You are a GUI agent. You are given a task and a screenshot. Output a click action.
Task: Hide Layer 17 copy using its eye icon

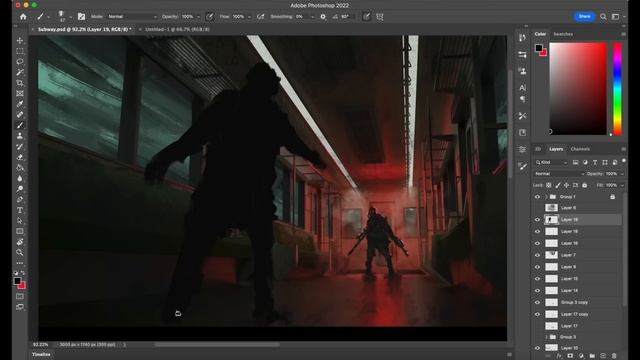pyautogui.click(x=537, y=314)
